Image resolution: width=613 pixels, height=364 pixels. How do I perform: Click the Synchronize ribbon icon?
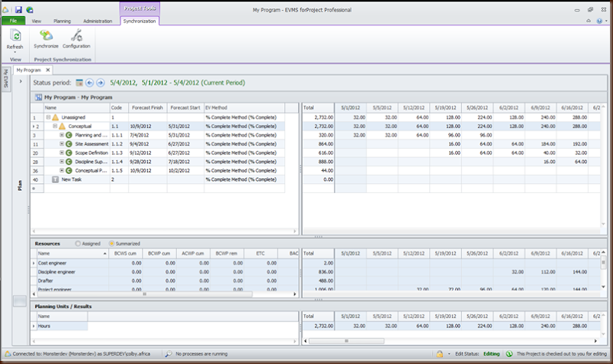(45, 36)
